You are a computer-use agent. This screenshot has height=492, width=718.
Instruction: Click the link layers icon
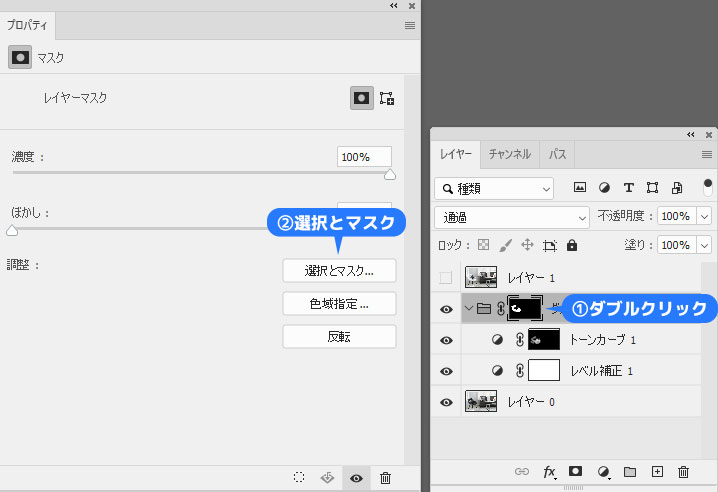coord(522,471)
